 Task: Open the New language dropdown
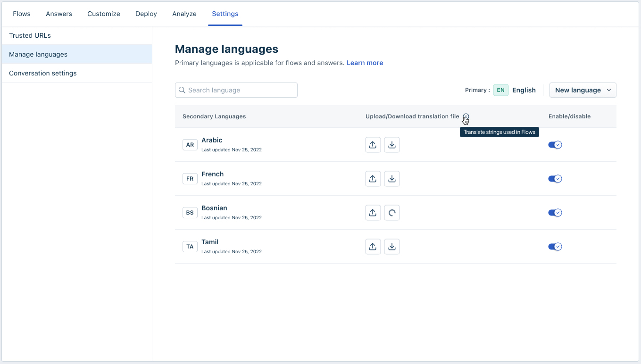(x=583, y=90)
